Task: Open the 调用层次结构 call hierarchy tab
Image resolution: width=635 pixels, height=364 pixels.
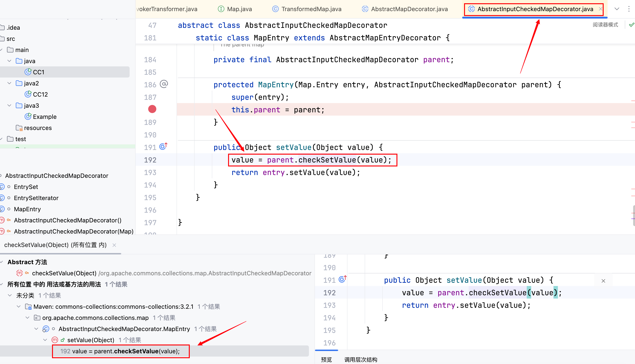Action: pyautogui.click(x=360, y=360)
